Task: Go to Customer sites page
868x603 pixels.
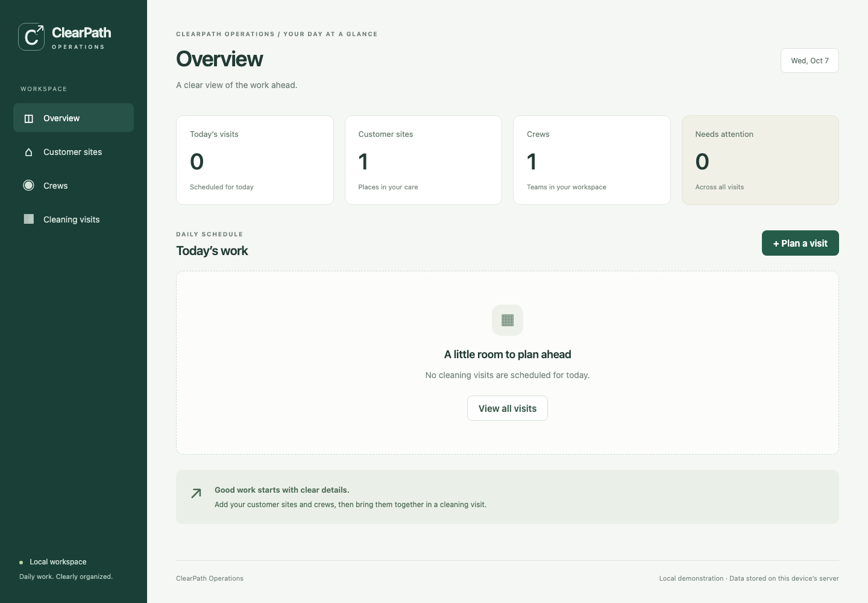Action: pos(74,151)
